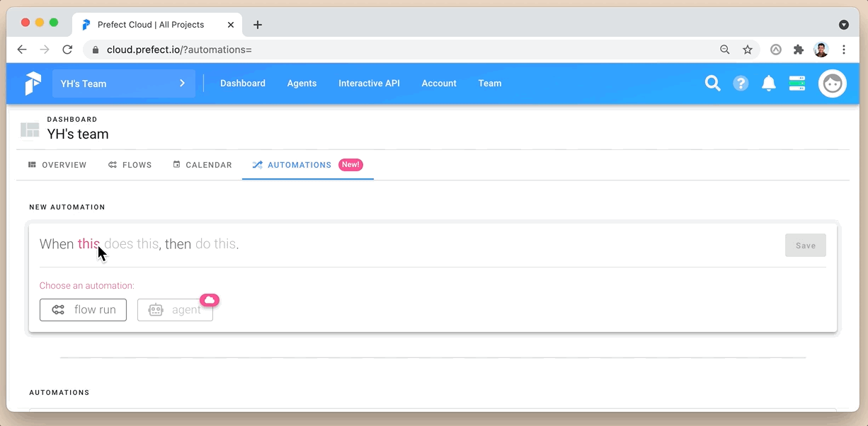868x426 pixels.
Task: Open the search magnifier in the navbar
Action: pos(712,84)
